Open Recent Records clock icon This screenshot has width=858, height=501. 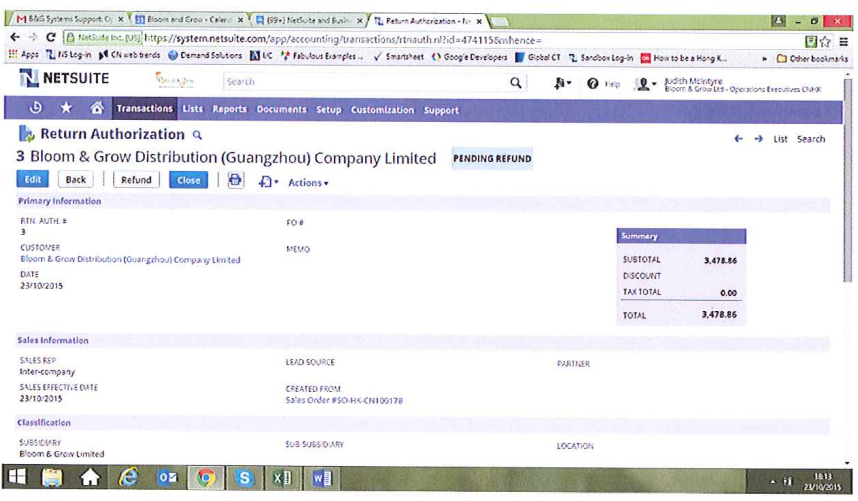(x=36, y=108)
